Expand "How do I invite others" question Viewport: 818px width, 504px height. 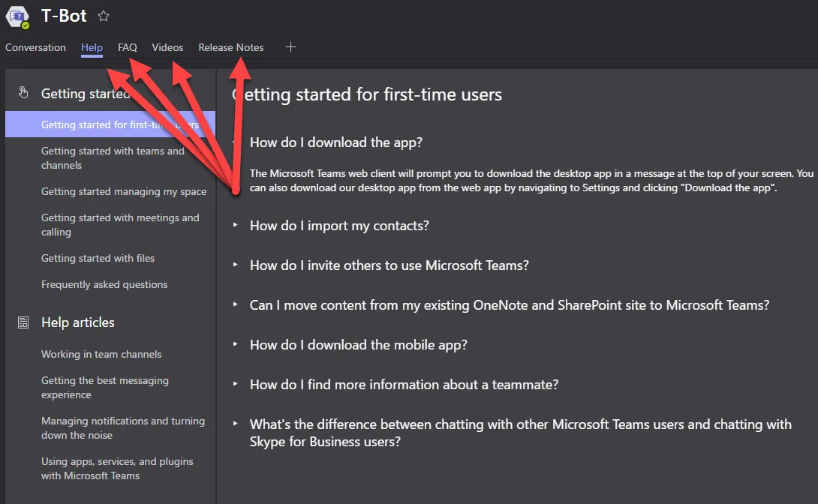(389, 265)
